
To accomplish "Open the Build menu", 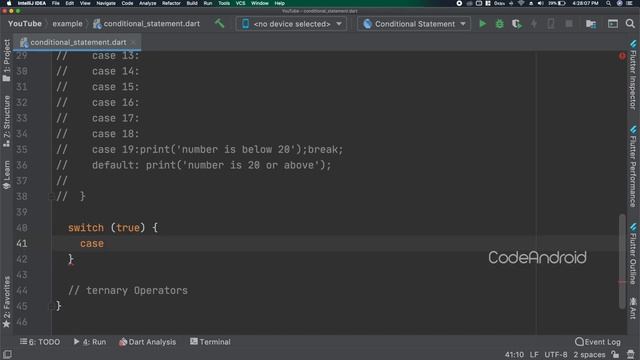I will (x=192, y=3).
